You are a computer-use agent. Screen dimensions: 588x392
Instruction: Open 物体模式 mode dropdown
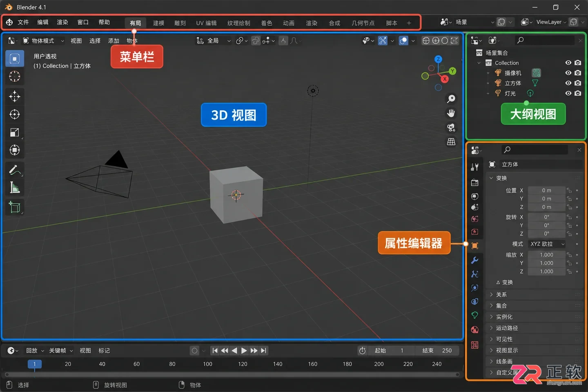[x=43, y=40]
